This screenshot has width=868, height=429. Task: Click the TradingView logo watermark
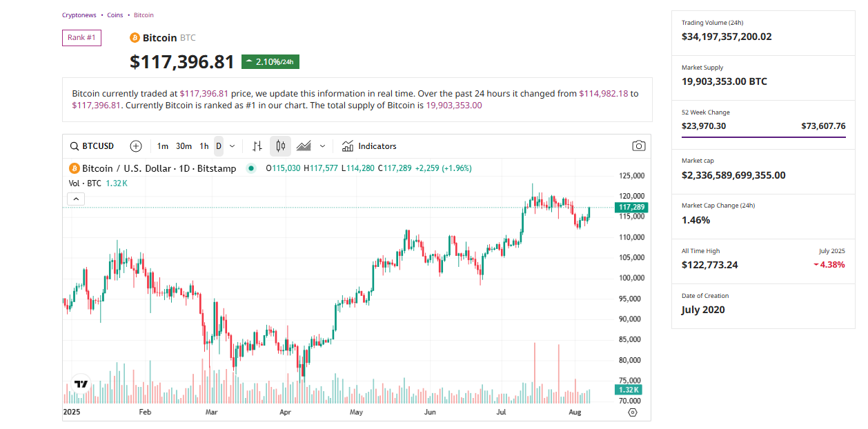79,384
